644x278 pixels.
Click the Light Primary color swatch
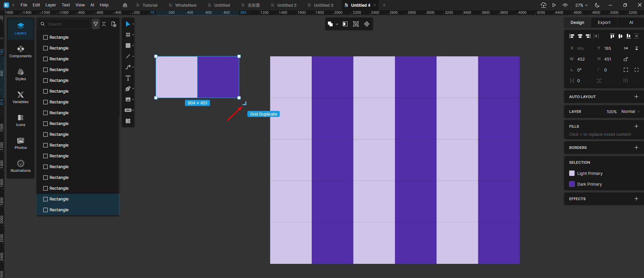point(572,173)
